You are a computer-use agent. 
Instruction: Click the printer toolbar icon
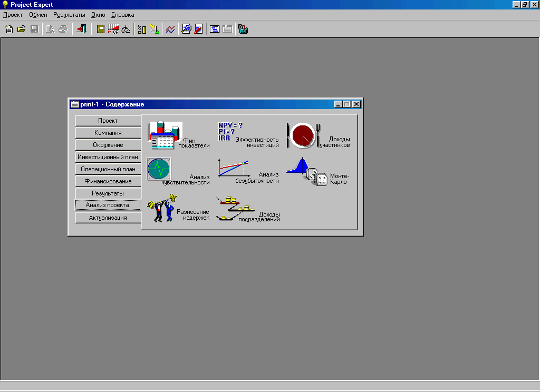pyautogui.click(x=63, y=30)
